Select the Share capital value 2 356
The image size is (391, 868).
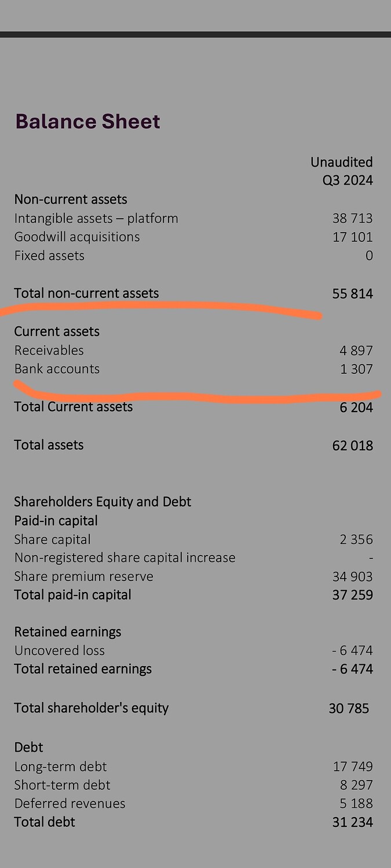[356, 540]
